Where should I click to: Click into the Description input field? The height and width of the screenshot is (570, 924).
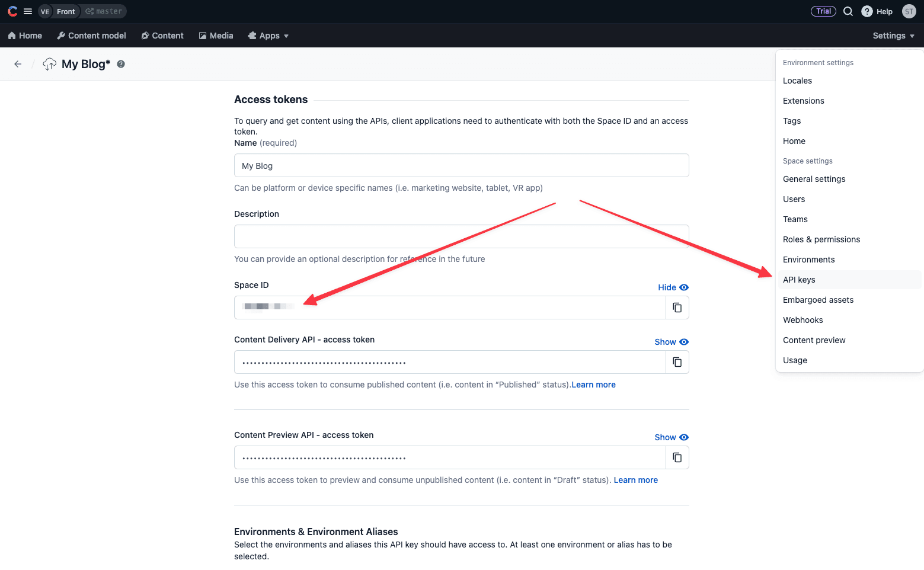461,236
